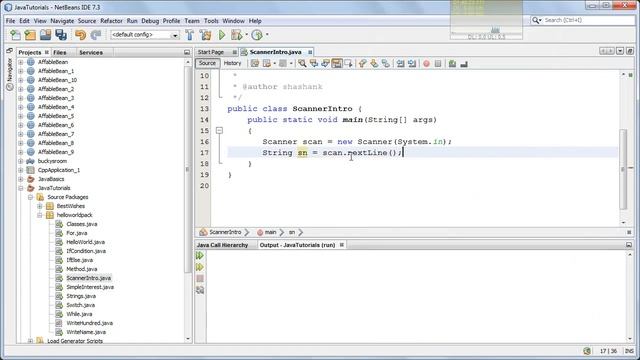Click the Toggle Bookmark icon

point(385,64)
